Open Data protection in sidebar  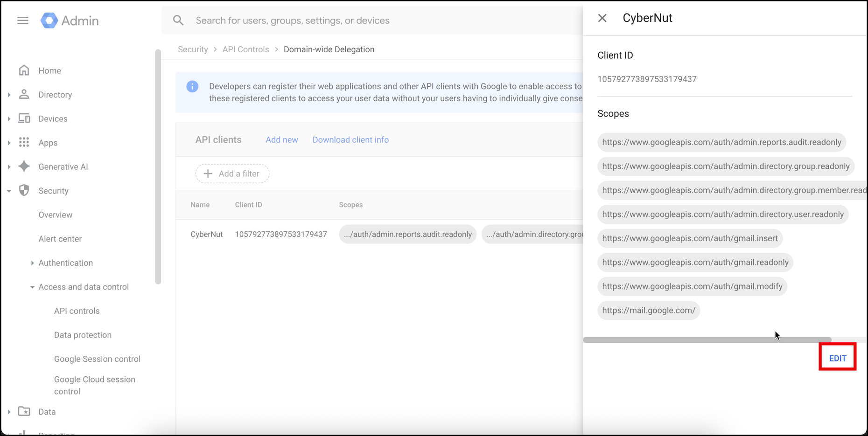(83, 335)
